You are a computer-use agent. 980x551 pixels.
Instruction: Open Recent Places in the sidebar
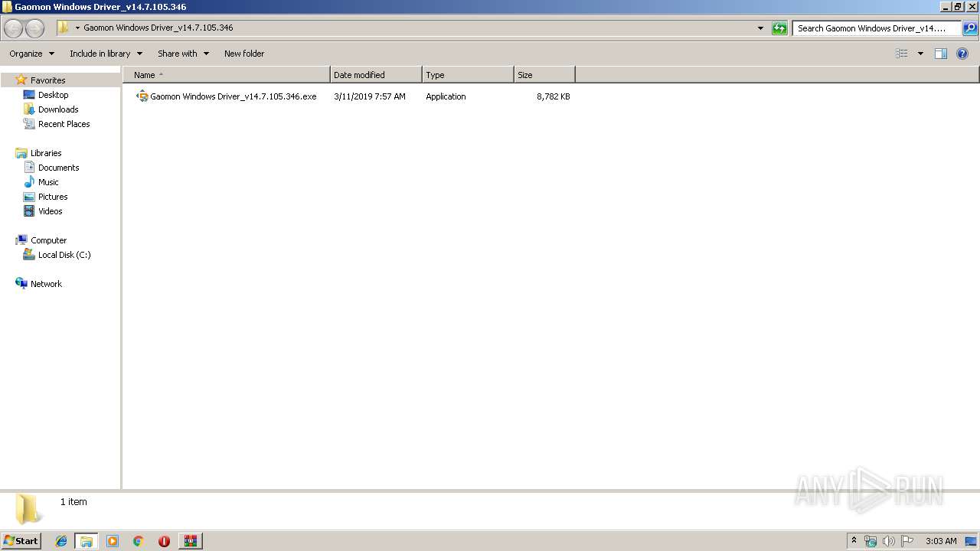(64, 124)
